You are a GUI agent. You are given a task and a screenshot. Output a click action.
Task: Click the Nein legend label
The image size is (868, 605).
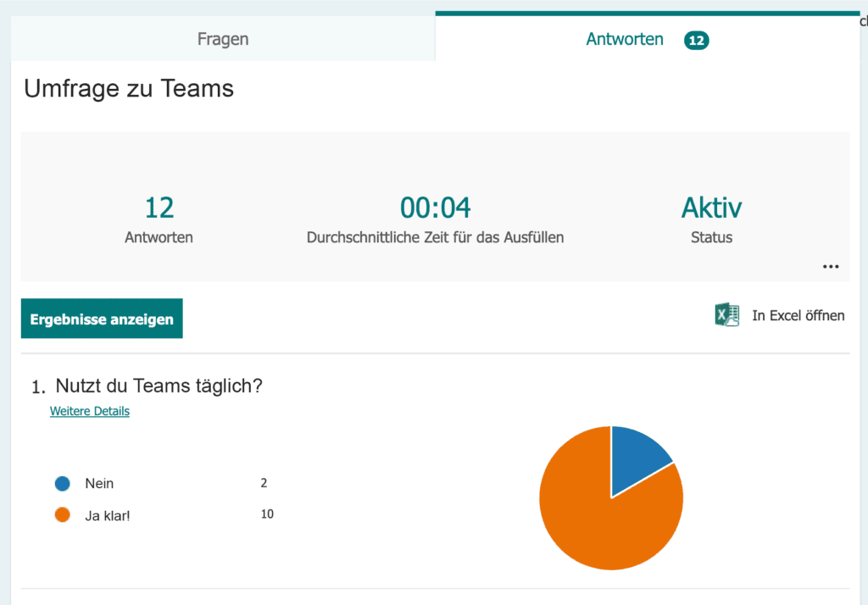pyautogui.click(x=99, y=483)
